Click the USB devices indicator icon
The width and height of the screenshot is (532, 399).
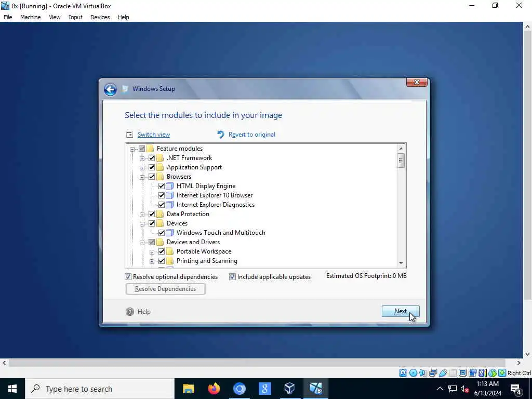coord(443,373)
